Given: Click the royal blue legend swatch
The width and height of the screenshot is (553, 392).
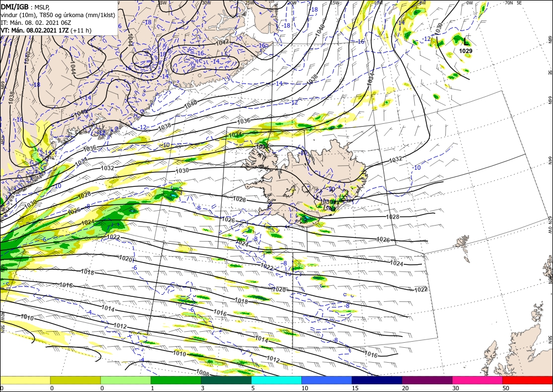Looking at the screenshot, I should tap(327, 380).
